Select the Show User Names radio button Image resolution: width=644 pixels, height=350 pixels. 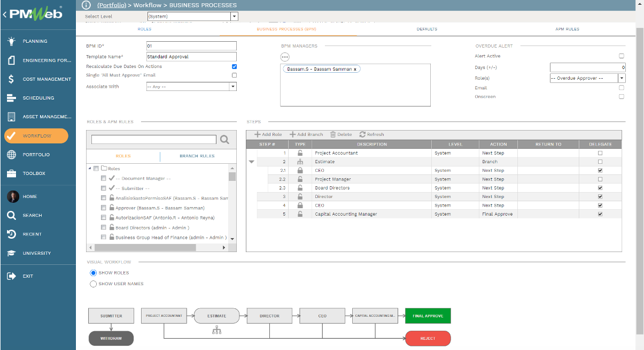point(94,284)
